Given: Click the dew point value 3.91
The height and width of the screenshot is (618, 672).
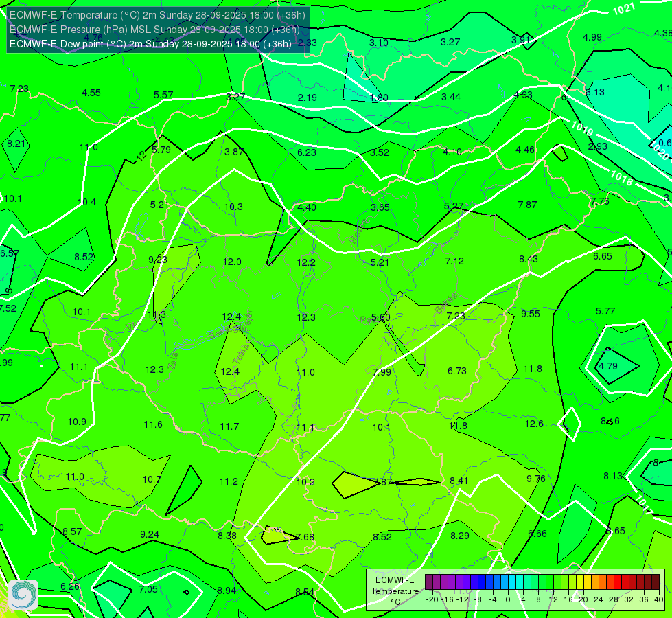Looking at the screenshot, I should tap(521, 39).
